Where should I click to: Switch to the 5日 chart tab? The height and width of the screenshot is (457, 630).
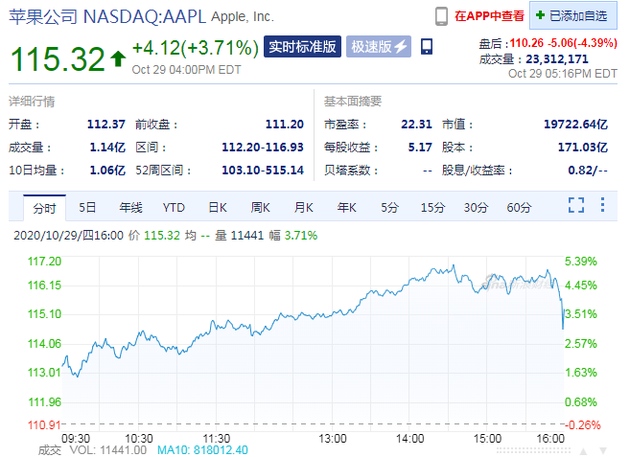[x=87, y=207]
